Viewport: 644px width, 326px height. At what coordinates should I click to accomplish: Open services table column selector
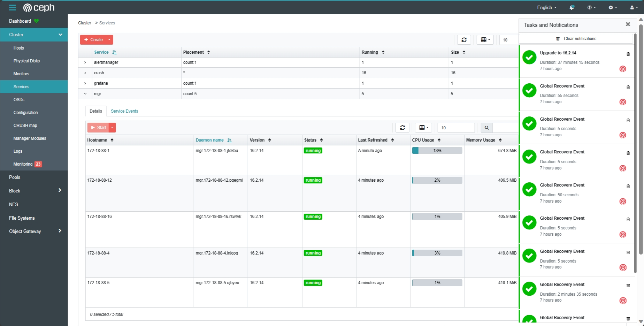pos(485,40)
